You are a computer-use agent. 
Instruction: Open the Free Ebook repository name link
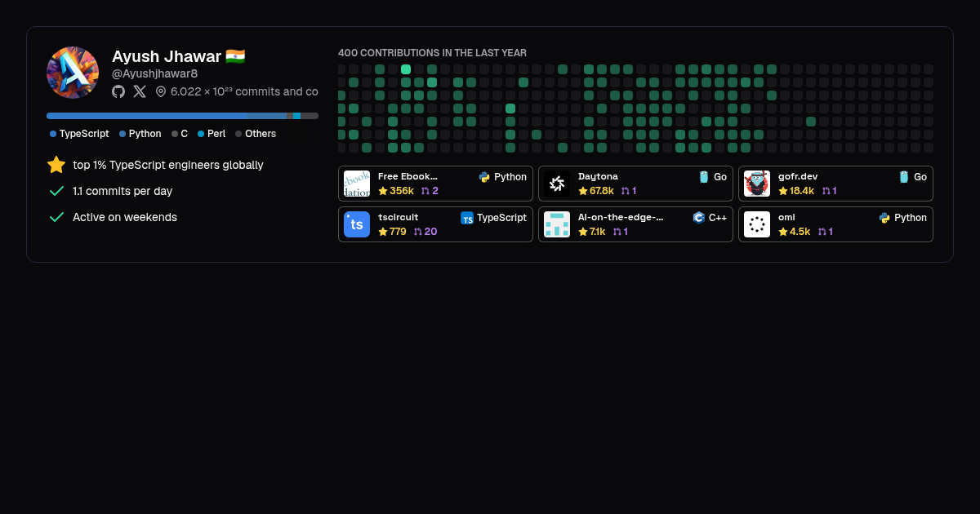[408, 176]
